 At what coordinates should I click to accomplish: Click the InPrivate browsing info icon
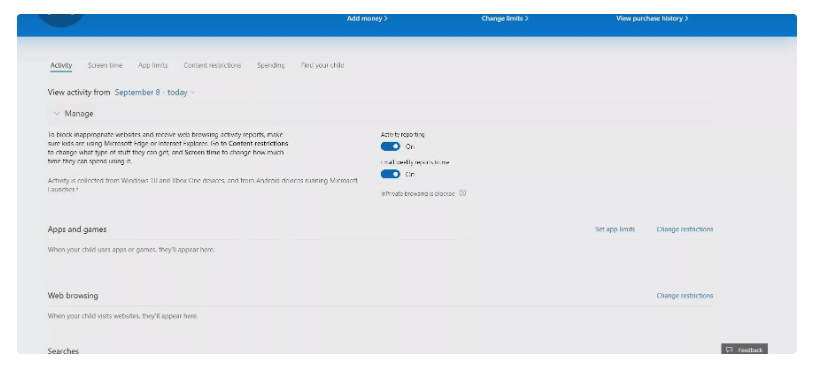pos(463,193)
